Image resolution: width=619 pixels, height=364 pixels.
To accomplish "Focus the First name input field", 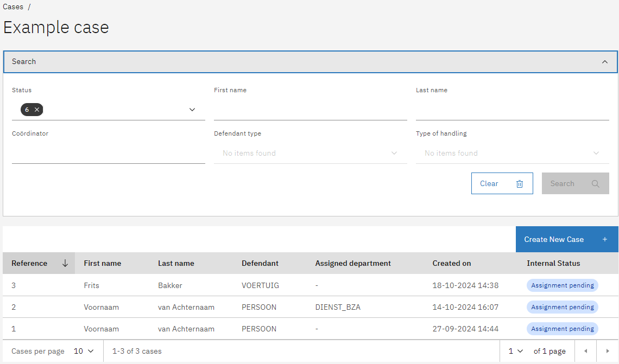I will (x=310, y=110).
